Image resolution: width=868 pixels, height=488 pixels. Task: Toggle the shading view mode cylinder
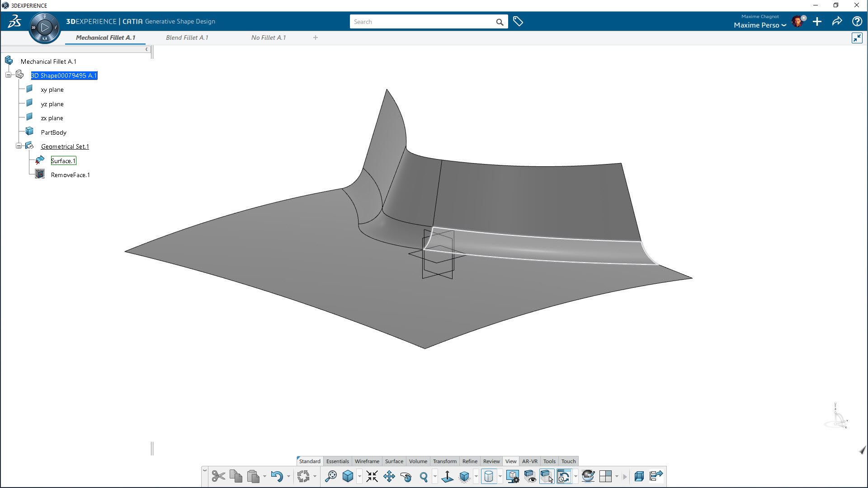point(489,476)
